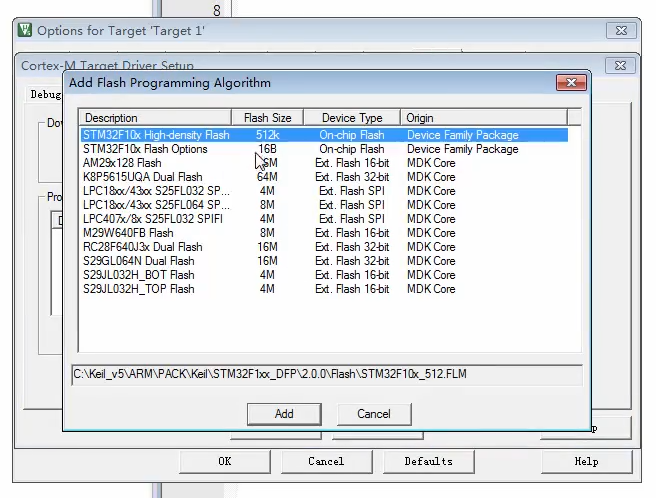Image resolution: width=656 pixels, height=498 pixels.
Task: Select LPC18xx/43xx S25FL032 4M entry
Action: (324, 191)
